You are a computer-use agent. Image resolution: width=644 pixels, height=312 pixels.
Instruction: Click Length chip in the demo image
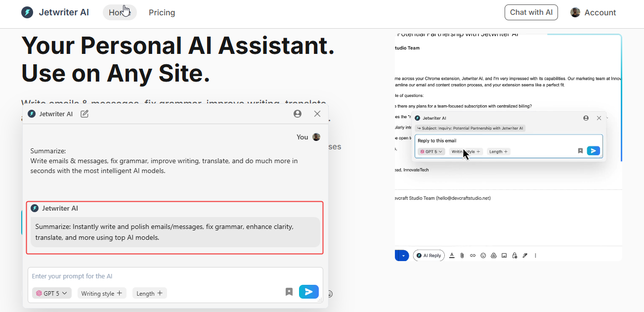click(x=498, y=151)
